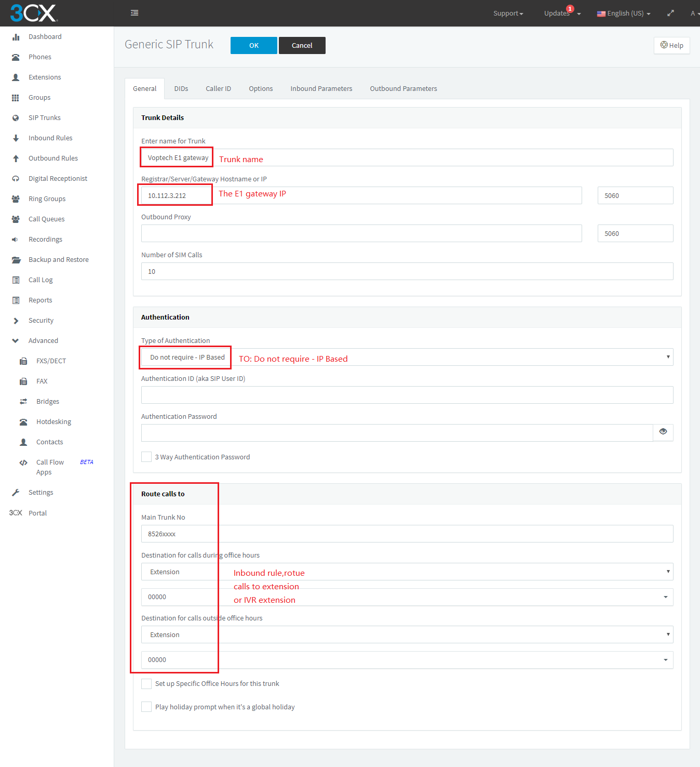Open Digital Receptionist
This screenshot has width=700, height=767.
coord(58,179)
